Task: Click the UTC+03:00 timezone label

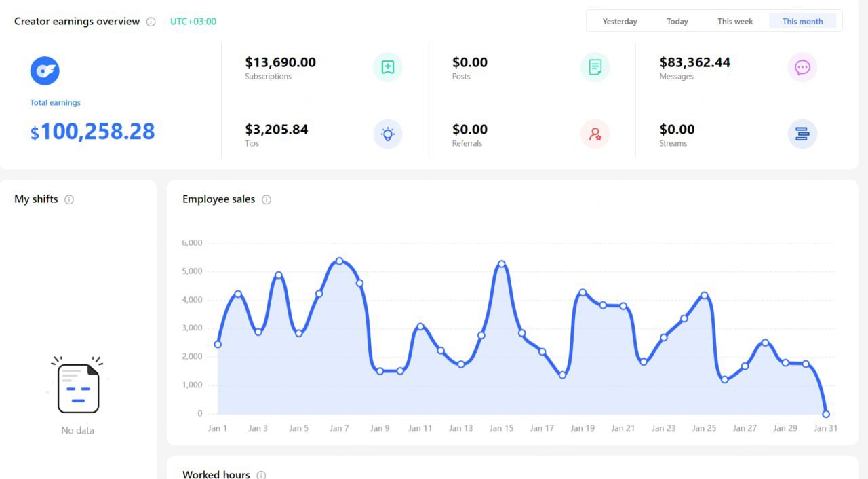Action: tap(192, 21)
